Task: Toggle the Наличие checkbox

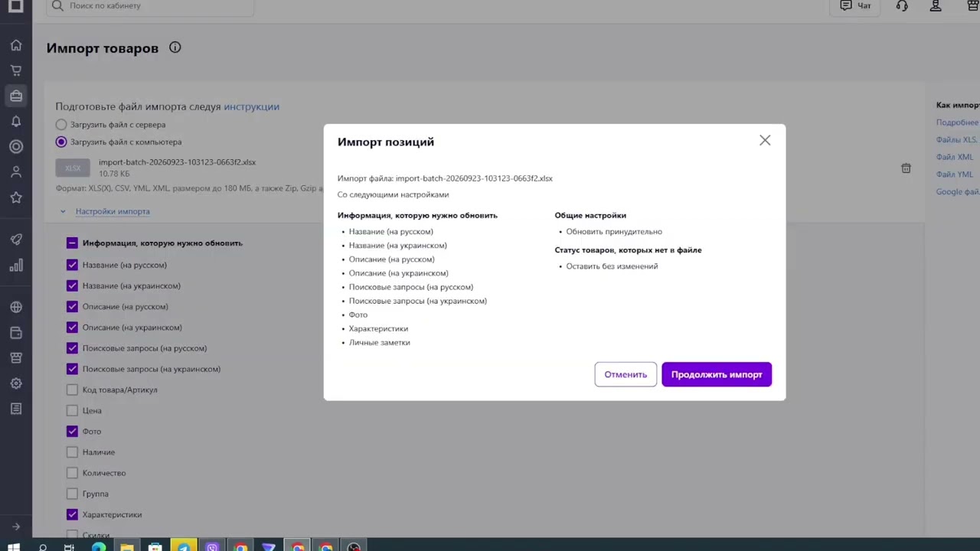Action: pyautogui.click(x=72, y=452)
